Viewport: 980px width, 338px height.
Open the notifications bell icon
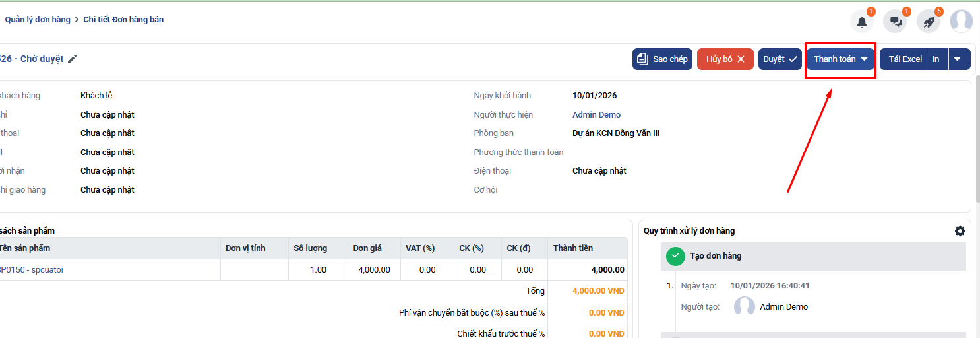tap(861, 22)
